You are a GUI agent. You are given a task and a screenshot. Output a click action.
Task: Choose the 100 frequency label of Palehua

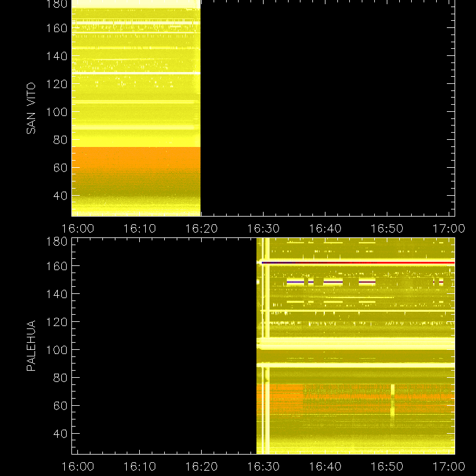tap(57, 350)
